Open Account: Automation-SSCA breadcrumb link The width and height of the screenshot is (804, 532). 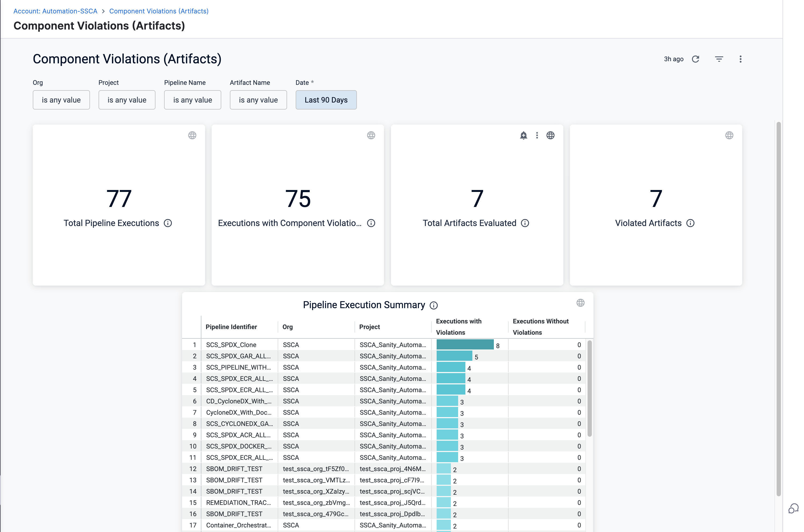pos(55,11)
